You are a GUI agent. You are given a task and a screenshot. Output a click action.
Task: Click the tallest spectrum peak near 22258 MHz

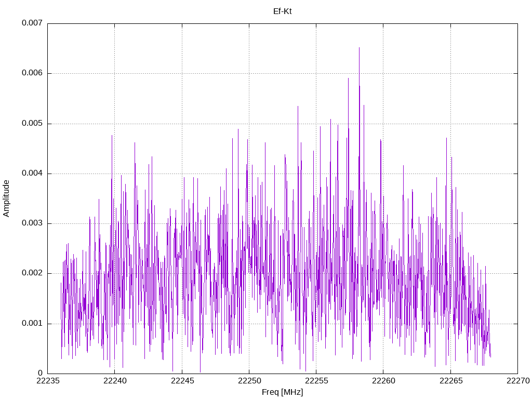pyautogui.click(x=359, y=48)
